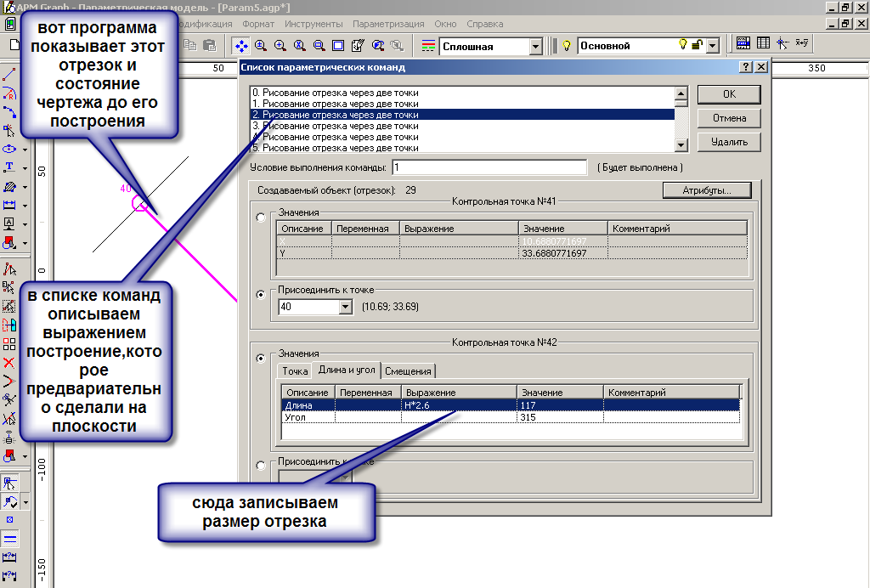Screen dimensions: 870x588
Task: Select the text T tool
Action: pyautogui.click(x=9, y=167)
